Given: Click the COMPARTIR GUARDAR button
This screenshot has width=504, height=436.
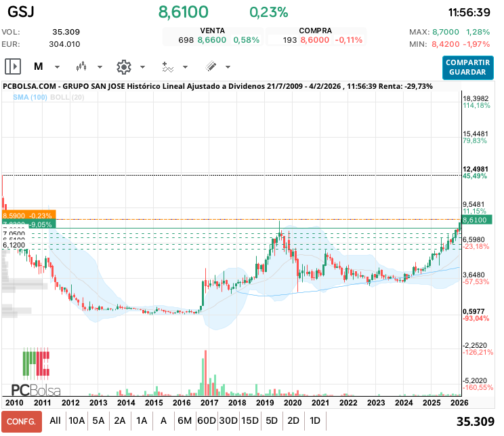Looking at the screenshot, I should 467,67.
